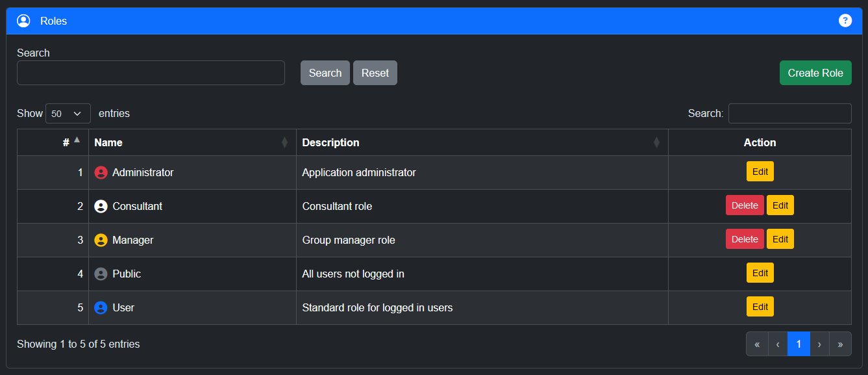868x375 pixels.
Task: Click the red Administrator role icon
Action: click(x=101, y=173)
